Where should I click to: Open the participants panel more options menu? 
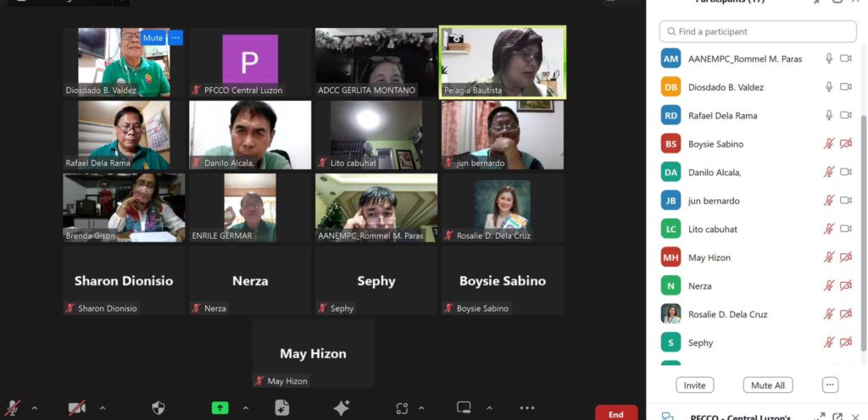[830, 385]
